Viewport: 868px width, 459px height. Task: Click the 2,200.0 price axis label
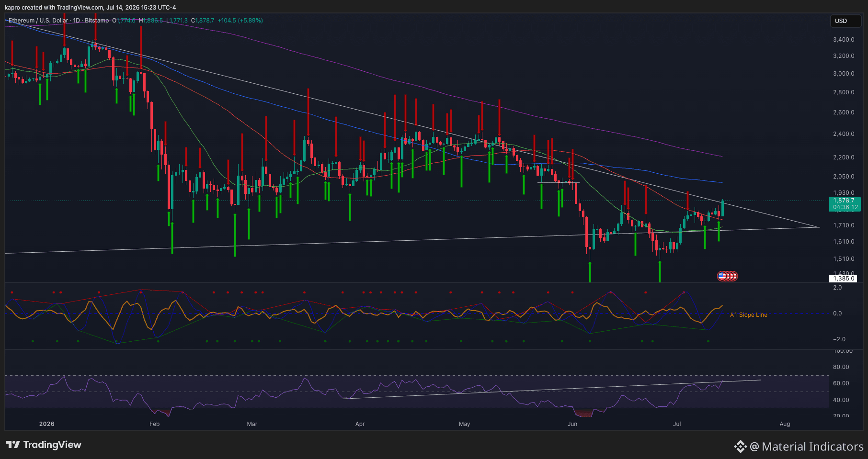click(x=844, y=157)
